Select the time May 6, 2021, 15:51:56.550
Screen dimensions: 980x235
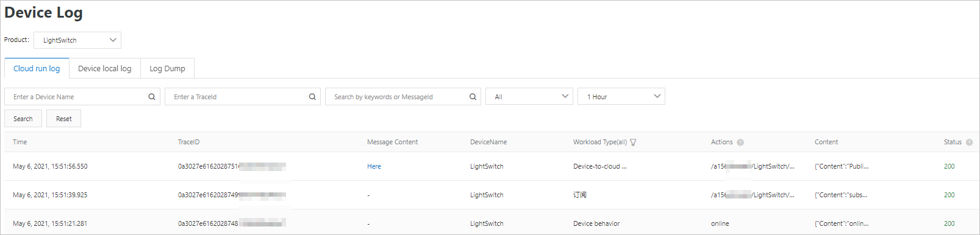tap(50, 166)
